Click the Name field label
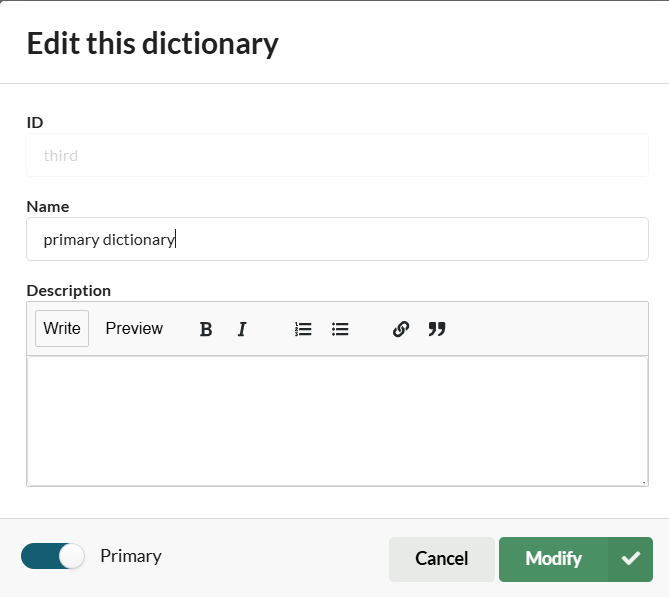The width and height of the screenshot is (669, 597). (48, 206)
